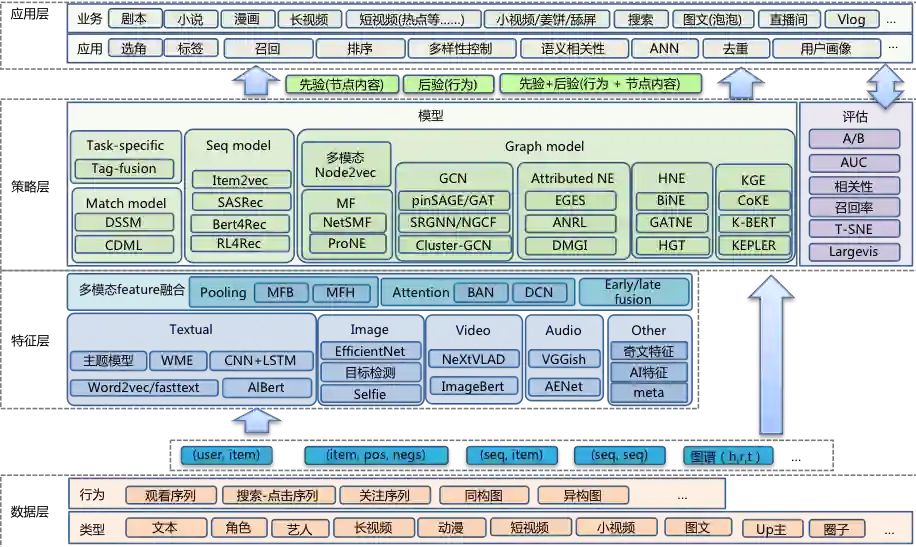Select the 异构图 box

click(x=583, y=496)
